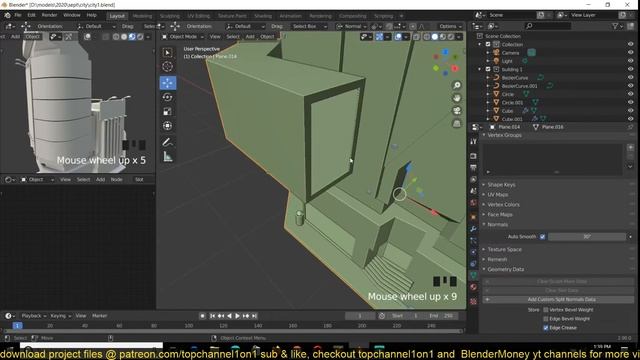Toggle X-ray mode in main viewport
This screenshot has height=360, width=640.
416,37
